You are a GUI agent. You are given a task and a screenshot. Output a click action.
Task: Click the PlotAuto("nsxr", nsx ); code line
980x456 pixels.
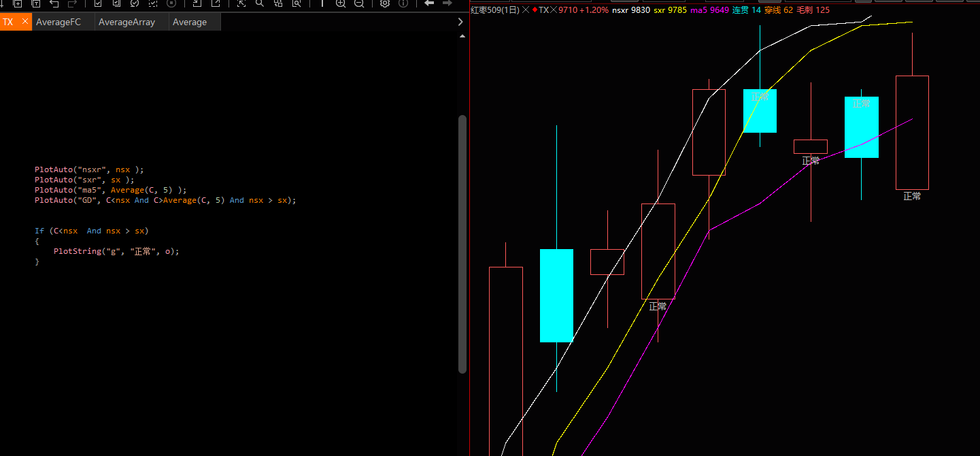[x=90, y=169]
